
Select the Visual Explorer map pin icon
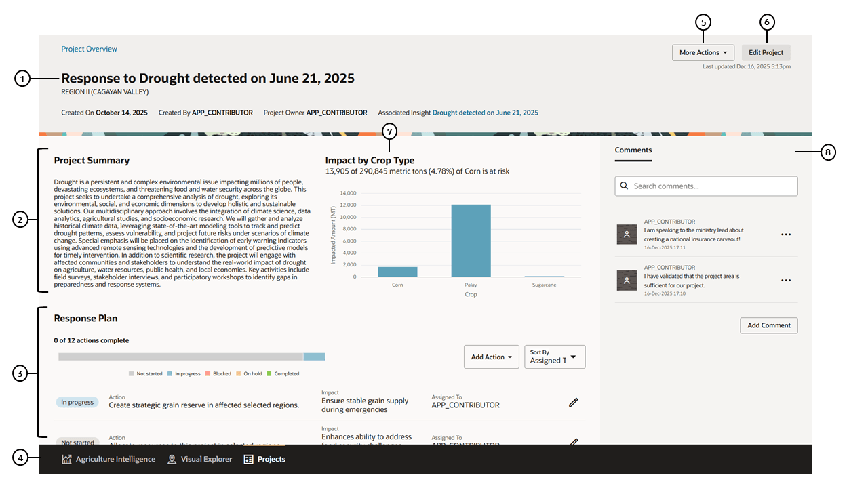coord(172,459)
